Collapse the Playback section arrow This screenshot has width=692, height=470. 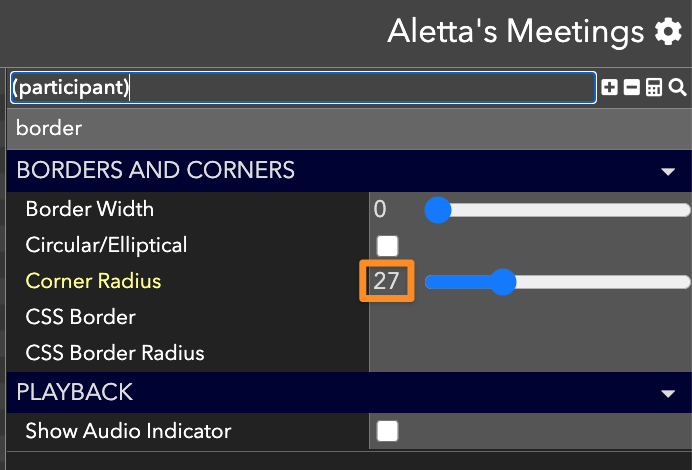pos(668,393)
